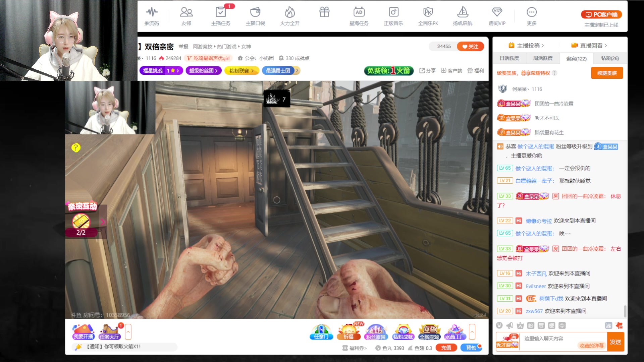This screenshot has width=644, height=362.
Task: Open the 收藏的弹幕 saved comments chip
Action: point(591,346)
